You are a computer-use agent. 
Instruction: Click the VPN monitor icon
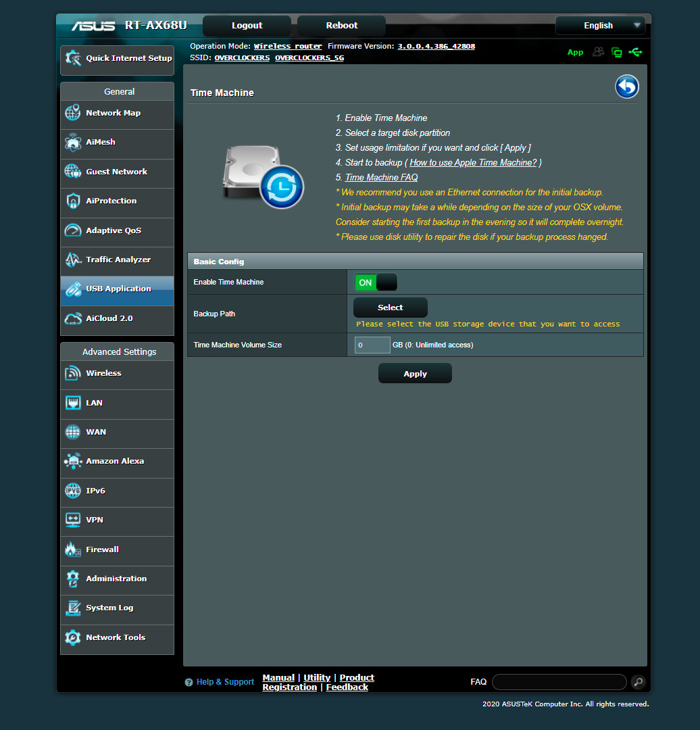pyautogui.click(x=72, y=520)
